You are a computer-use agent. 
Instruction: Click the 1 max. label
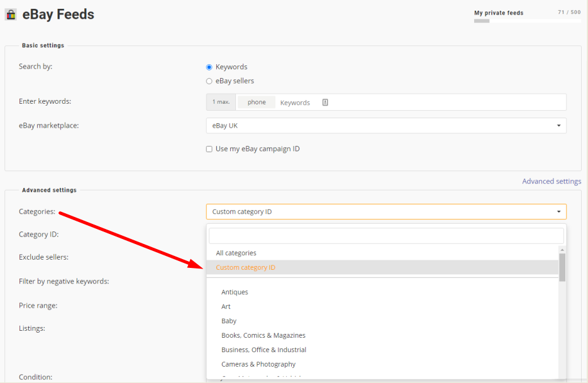point(221,102)
